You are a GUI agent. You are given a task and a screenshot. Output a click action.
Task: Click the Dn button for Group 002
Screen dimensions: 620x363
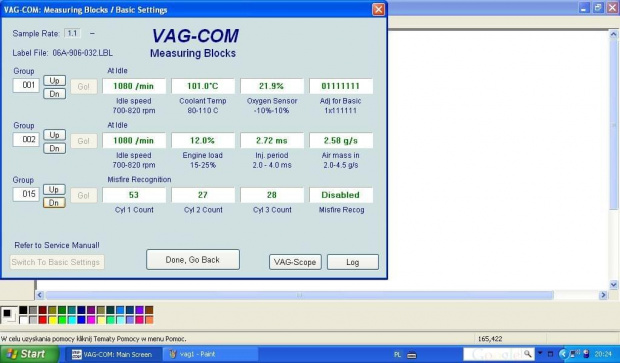point(54,149)
